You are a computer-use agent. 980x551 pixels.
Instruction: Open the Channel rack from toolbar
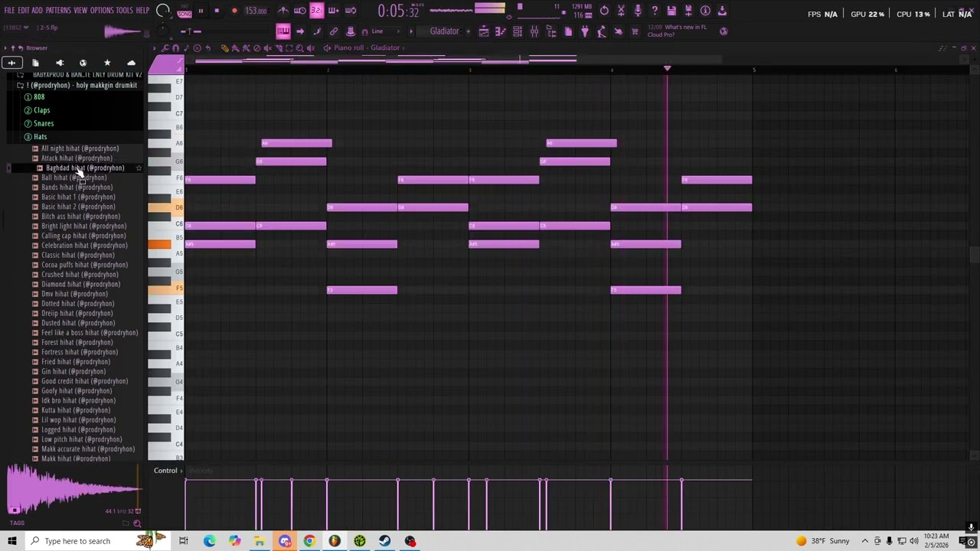(518, 31)
